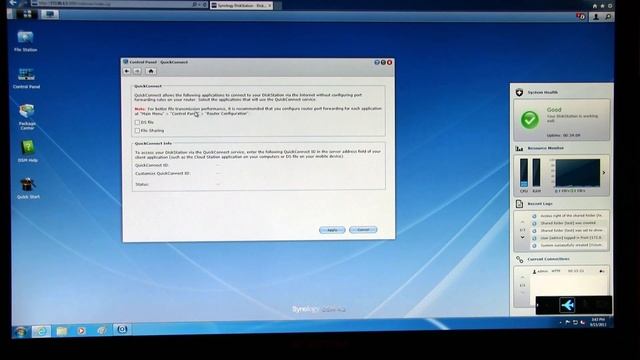Click the camera app taskbar icon

coord(122,329)
